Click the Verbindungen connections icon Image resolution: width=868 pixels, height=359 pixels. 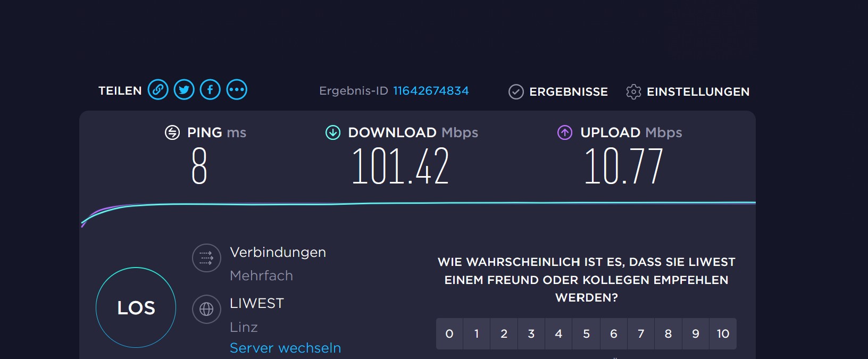click(x=206, y=258)
